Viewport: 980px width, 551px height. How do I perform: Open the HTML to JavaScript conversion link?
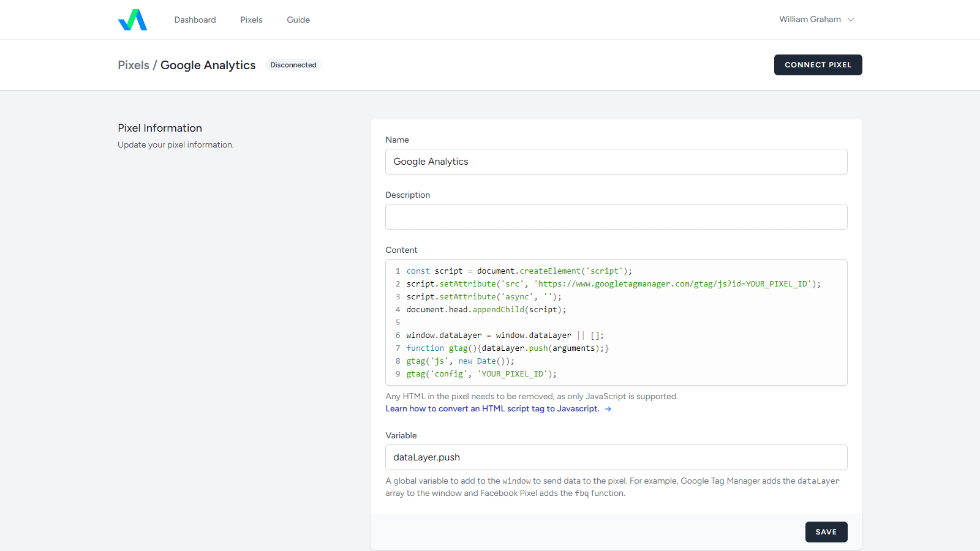coord(492,409)
